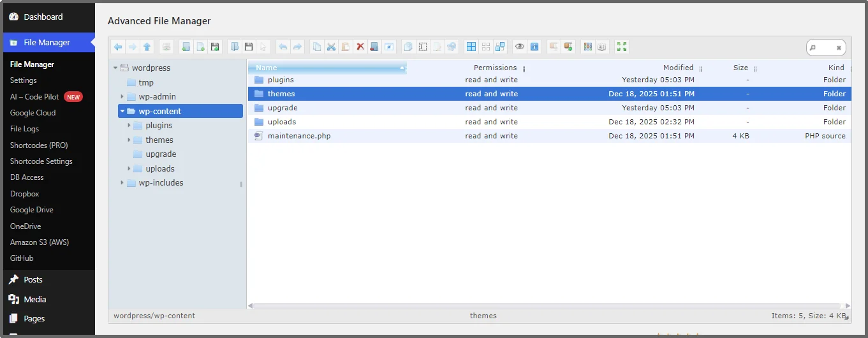Sort by the Name column header
Screen dimensions: 868x338
327,68
